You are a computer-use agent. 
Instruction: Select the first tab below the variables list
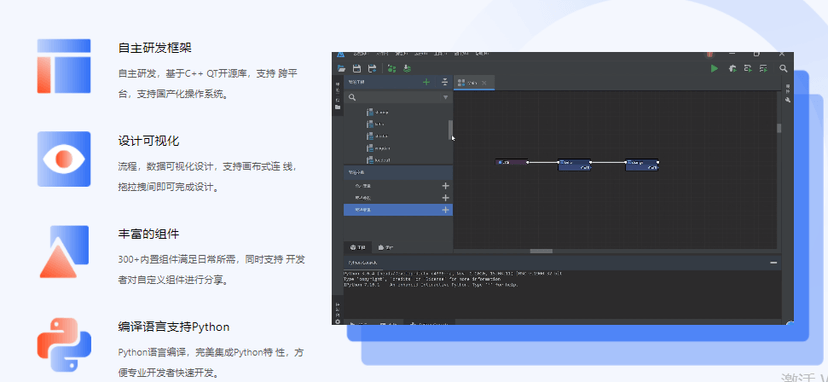(x=358, y=247)
